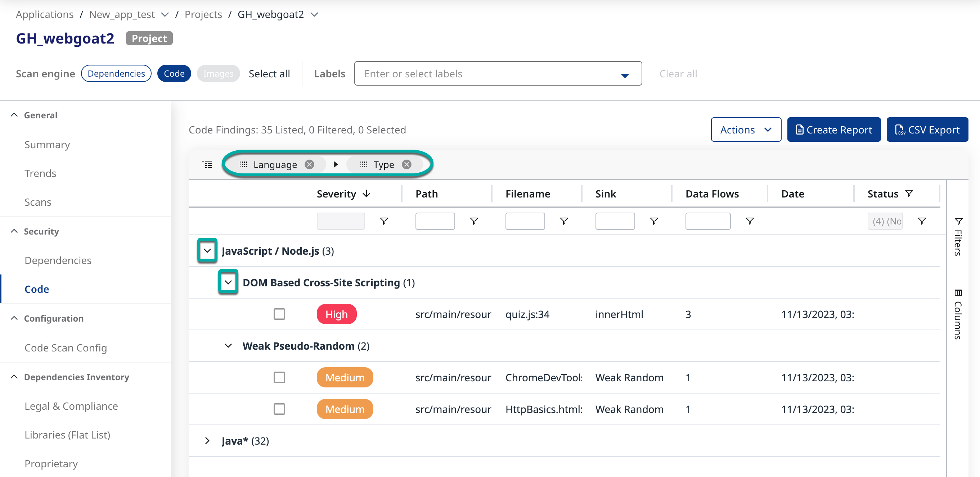Check the ChromeDevTools Medium finding row
The image size is (980, 477).
pos(279,377)
